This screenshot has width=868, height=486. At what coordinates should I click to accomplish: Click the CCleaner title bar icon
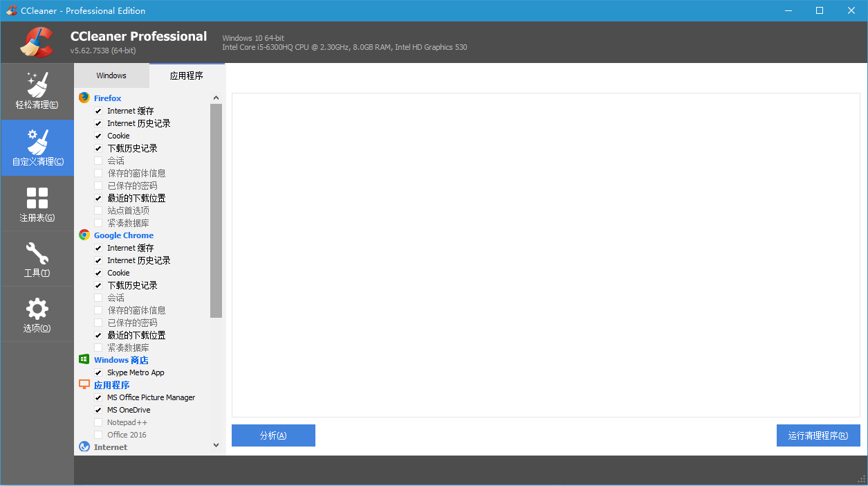[11, 10]
